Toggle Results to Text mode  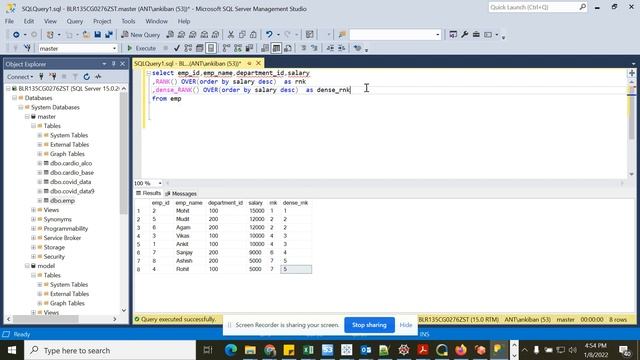[265, 48]
